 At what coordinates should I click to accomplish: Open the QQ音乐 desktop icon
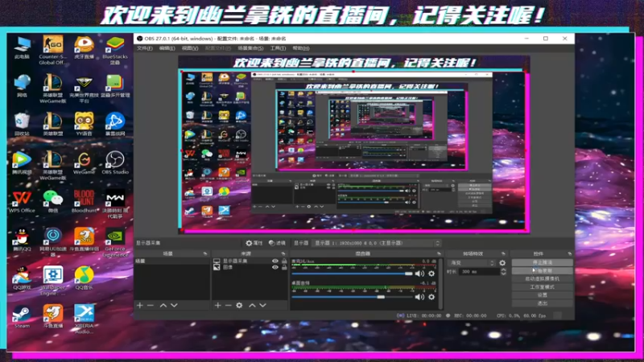[85, 278]
